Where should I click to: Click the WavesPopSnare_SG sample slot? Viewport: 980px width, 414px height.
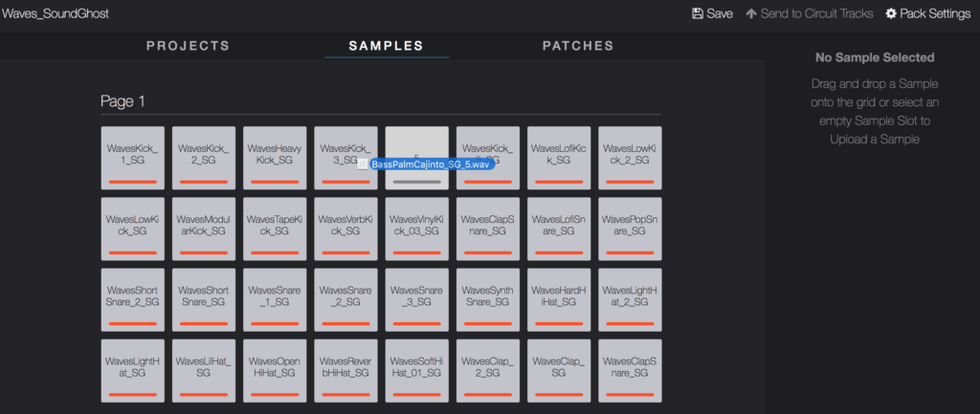630,228
